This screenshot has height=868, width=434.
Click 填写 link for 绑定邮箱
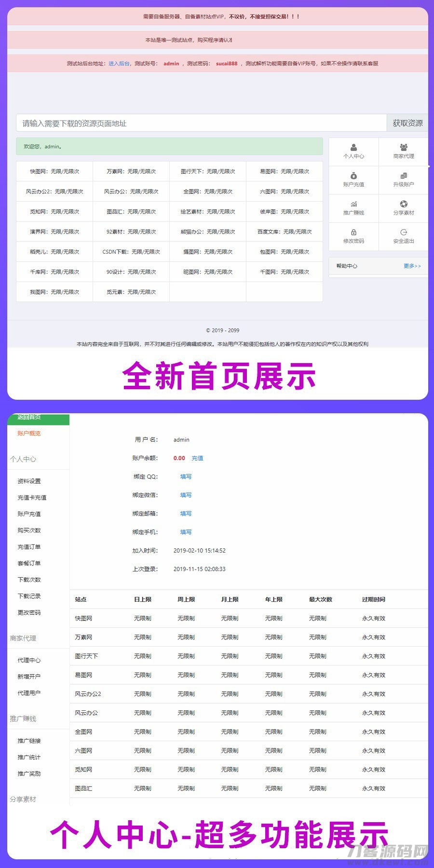tap(186, 514)
